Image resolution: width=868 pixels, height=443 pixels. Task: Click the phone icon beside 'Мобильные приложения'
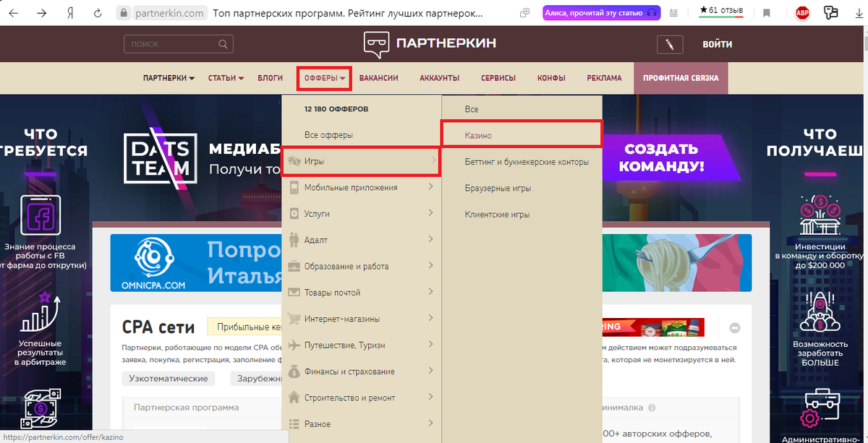tap(294, 188)
